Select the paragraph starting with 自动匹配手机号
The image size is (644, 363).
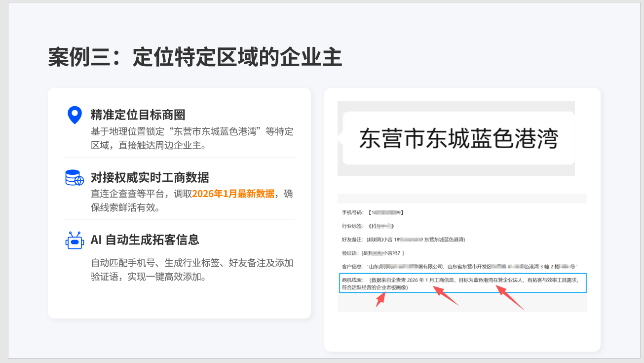click(x=191, y=270)
